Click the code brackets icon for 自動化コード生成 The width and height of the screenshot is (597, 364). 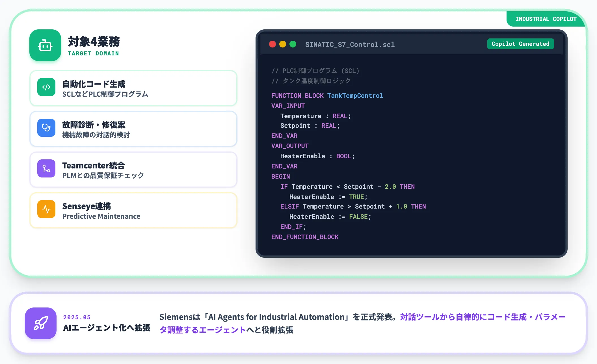[x=46, y=87]
